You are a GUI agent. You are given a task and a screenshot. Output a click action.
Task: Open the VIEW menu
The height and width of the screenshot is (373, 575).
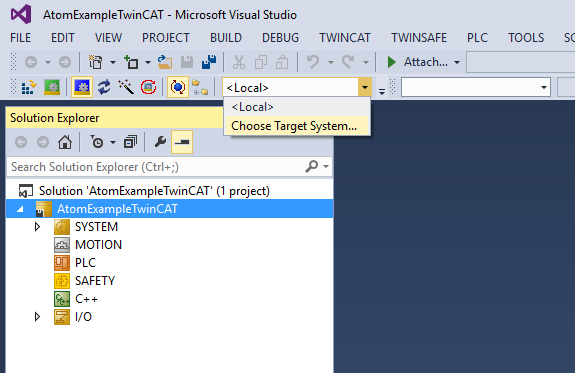108,38
